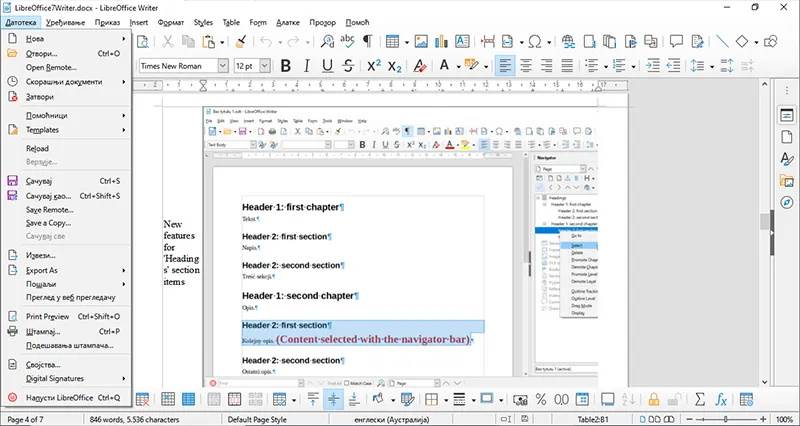
Task: Apply Superscript formatting
Action: [x=374, y=66]
